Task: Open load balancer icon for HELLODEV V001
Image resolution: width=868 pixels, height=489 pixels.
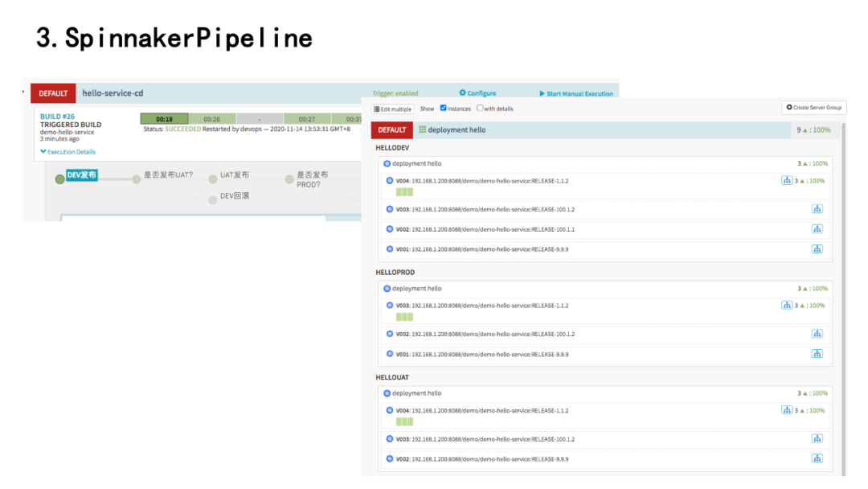Action: (x=817, y=249)
